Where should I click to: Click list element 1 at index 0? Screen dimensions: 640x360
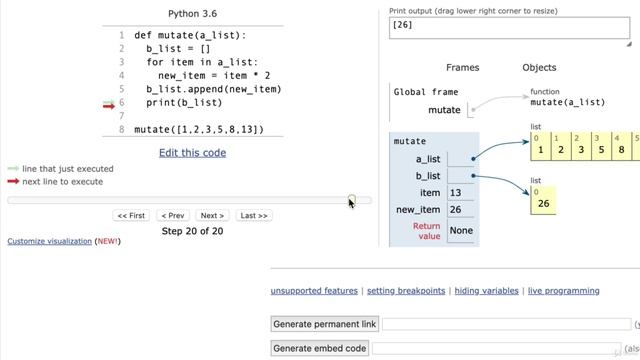point(540,146)
